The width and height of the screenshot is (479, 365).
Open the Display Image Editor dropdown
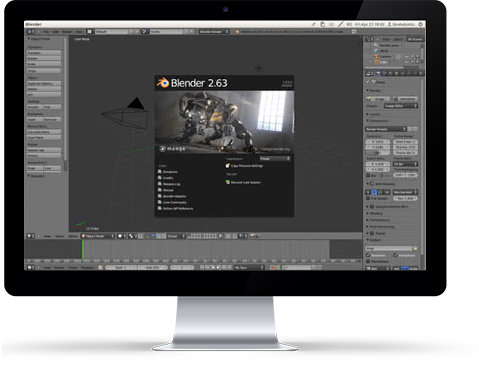point(401,106)
